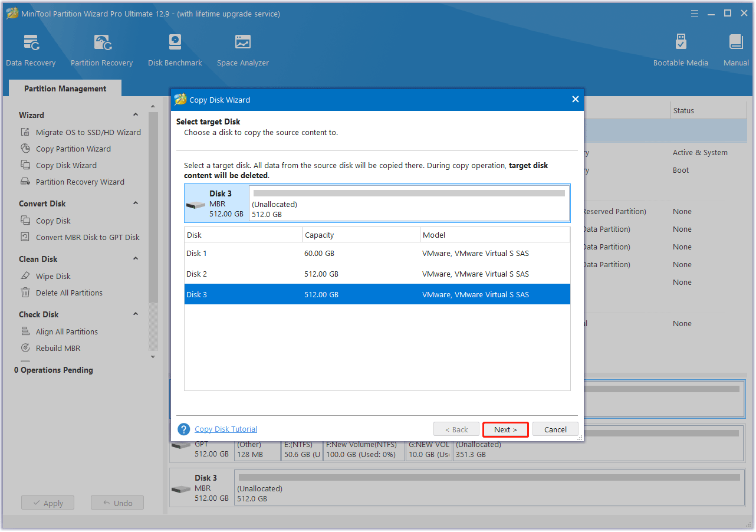The width and height of the screenshot is (756, 532).
Task: Choose Rebuild MBR in the sidebar
Action: coord(58,348)
